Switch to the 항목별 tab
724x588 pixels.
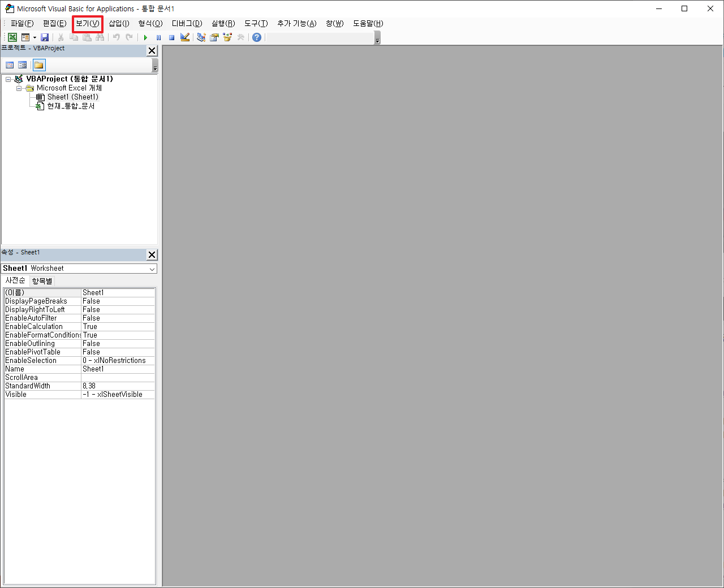(x=42, y=281)
